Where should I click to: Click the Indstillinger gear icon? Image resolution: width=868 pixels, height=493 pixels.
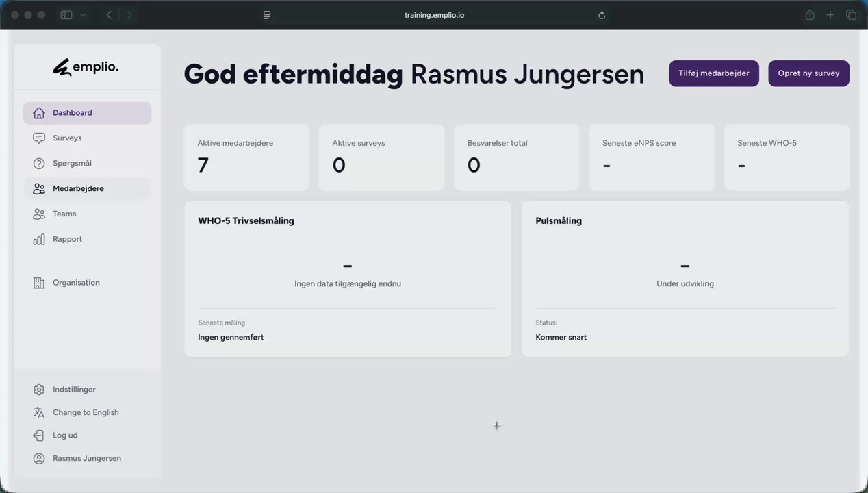[39, 390]
